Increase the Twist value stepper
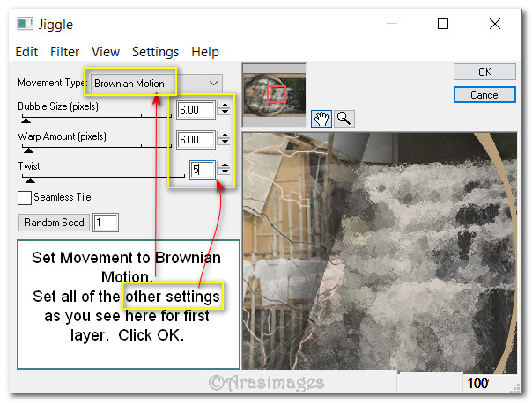Screen dimensions: 532x403 pos(225,165)
